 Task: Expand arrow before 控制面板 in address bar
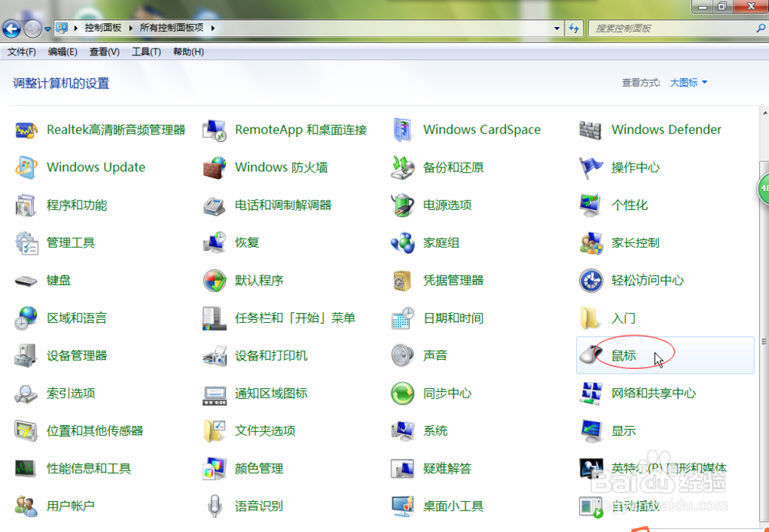pyautogui.click(x=76, y=28)
